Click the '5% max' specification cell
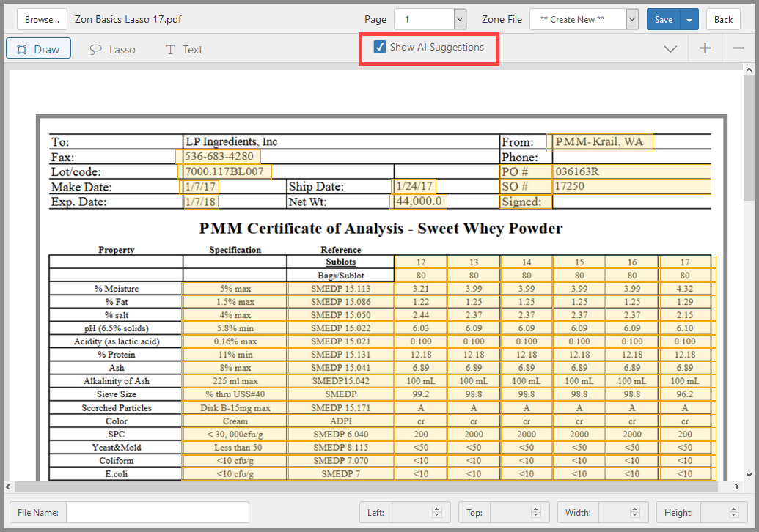Image resolution: width=759 pixels, height=532 pixels. tap(235, 289)
